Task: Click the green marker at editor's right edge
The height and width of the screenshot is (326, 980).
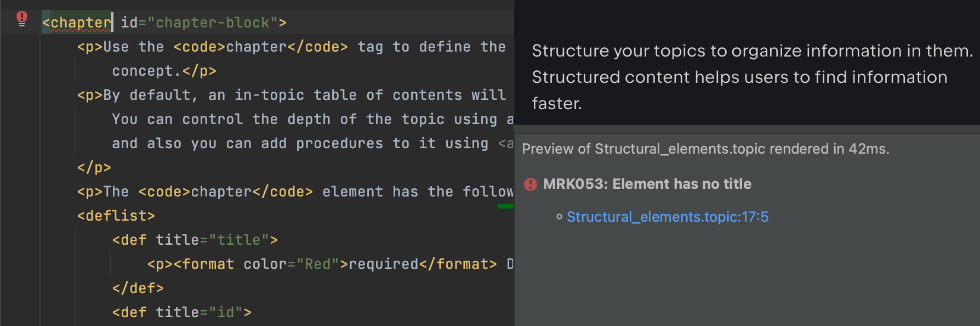Action: (505, 206)
